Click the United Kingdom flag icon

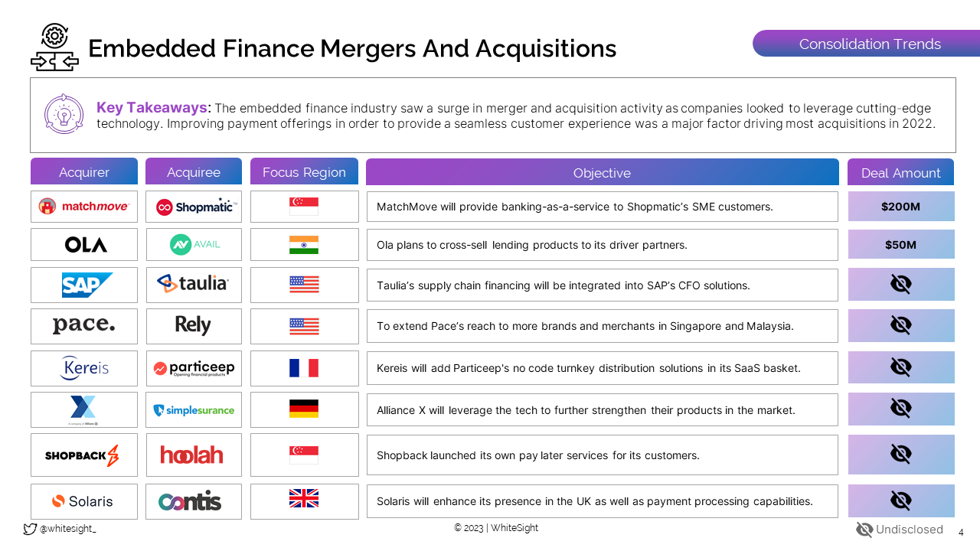tap(304, 499)
